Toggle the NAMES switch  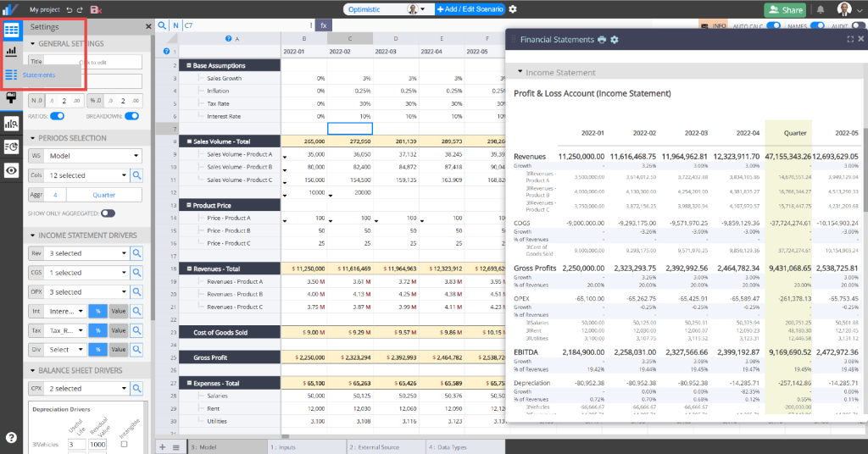pos(817,25)
